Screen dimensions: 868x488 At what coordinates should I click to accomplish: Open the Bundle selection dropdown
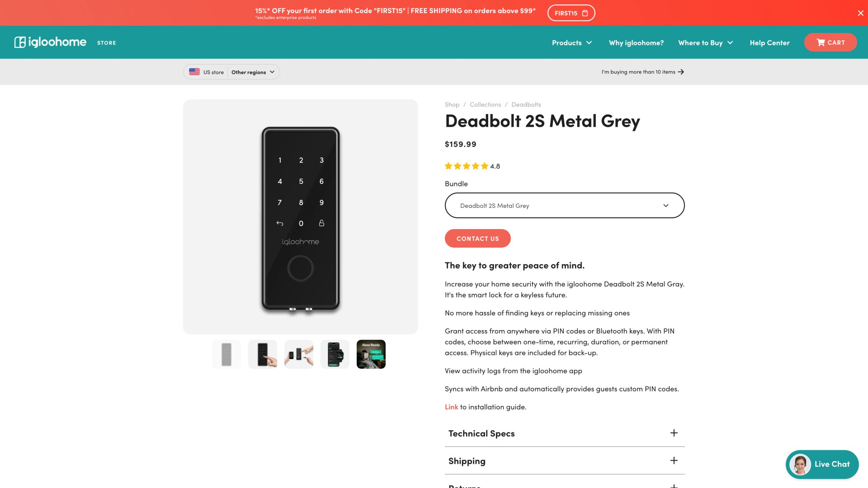point(564,205)
